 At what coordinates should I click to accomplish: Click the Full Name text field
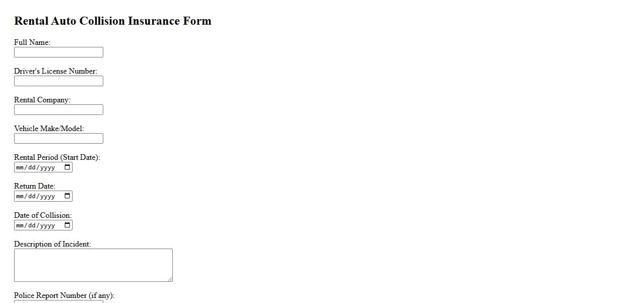point(58,52)
